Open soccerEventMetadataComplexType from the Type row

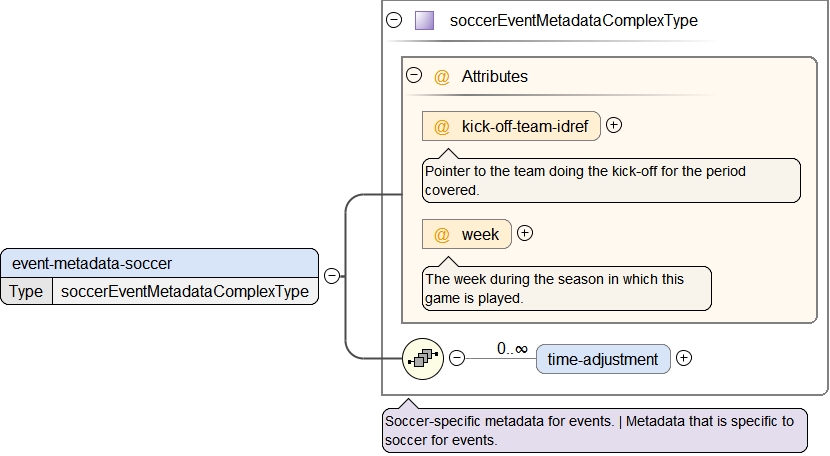pyautogui.click(x=185, y=292)
